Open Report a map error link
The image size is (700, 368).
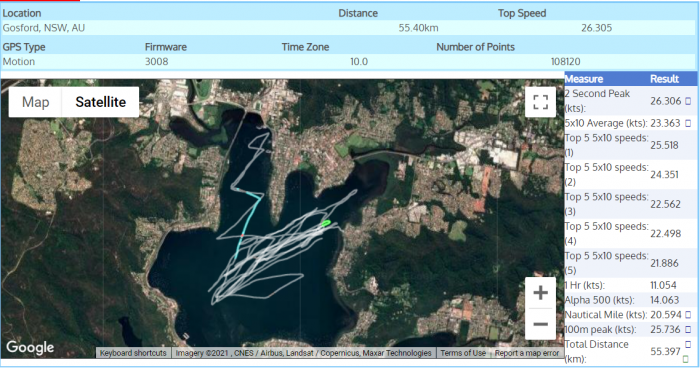point(527,353)
